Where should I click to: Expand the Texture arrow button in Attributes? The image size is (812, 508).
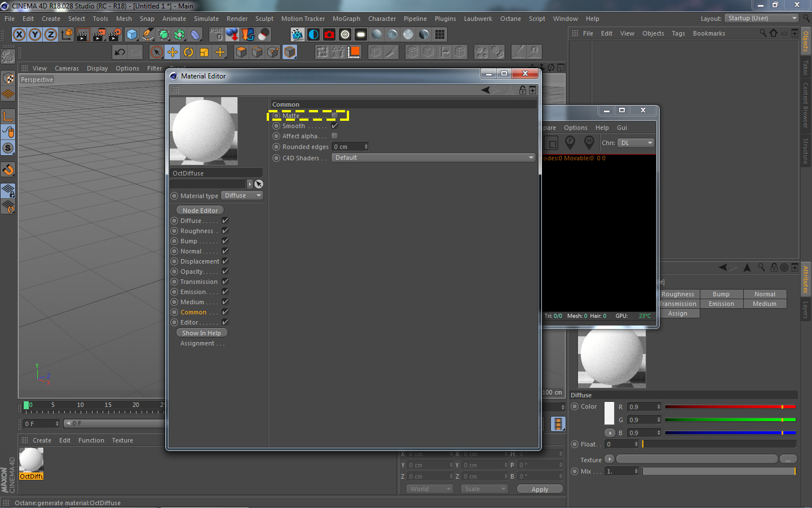click(x=610, y=459)
